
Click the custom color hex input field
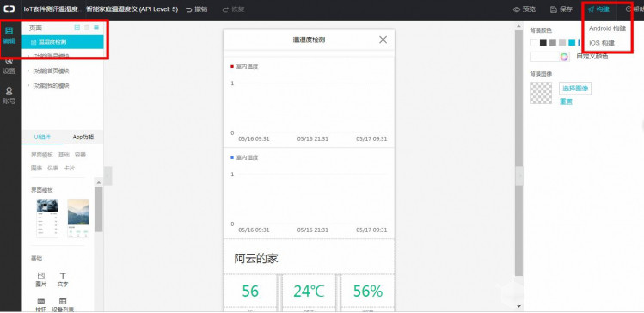[544, 57]
